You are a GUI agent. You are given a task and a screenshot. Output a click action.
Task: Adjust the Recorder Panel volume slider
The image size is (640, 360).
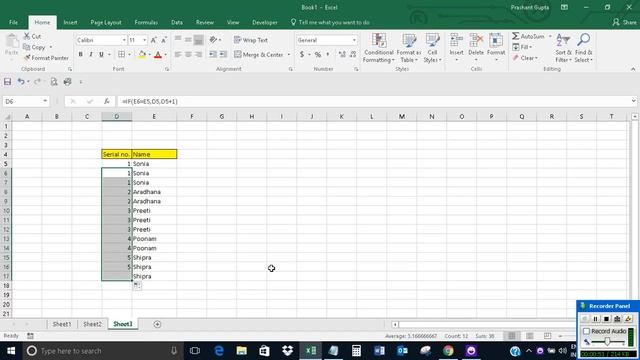[x=607, y=342]
